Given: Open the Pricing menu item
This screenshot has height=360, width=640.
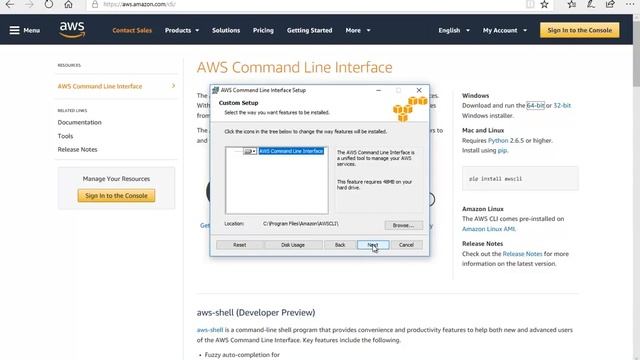Looking at the screenshot, I should [x=263, y=30].
